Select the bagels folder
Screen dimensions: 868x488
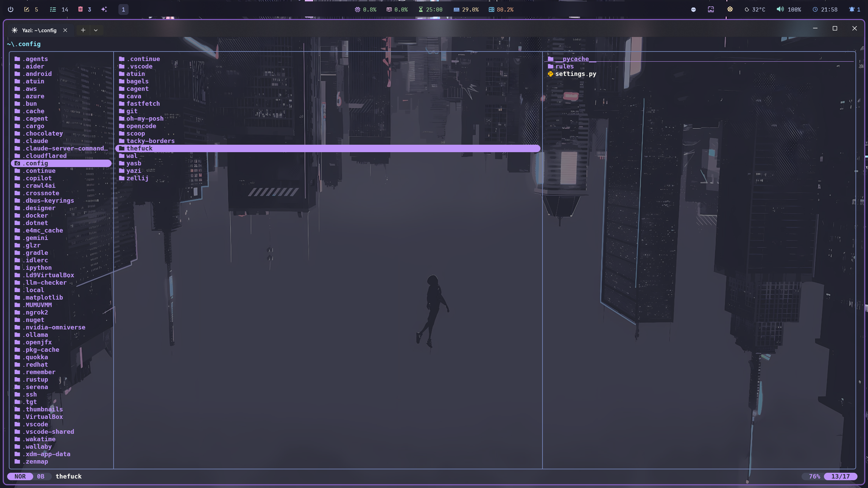click(328, 81)
